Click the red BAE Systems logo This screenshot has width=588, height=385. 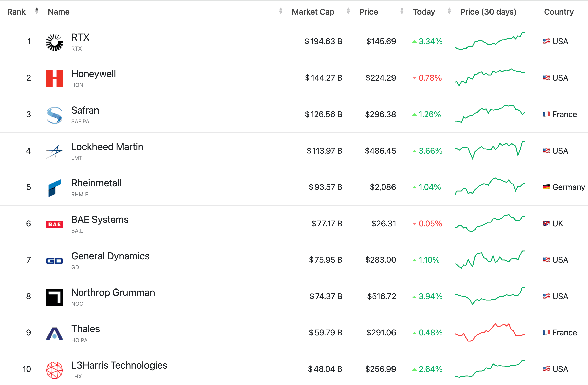[54, 224]
